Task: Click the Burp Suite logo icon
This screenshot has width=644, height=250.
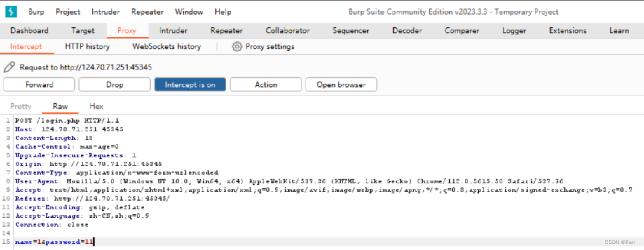Action: pyautogui.click(x=11, y=12)
